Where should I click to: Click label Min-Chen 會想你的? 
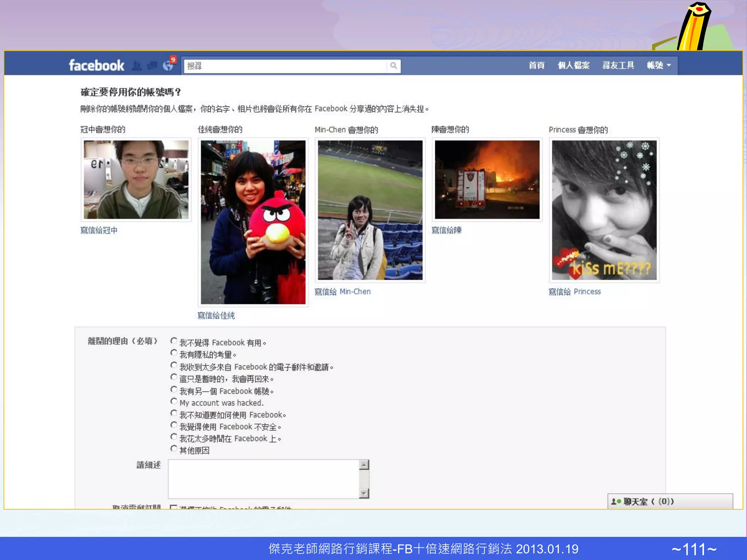(x=346, y=130)
